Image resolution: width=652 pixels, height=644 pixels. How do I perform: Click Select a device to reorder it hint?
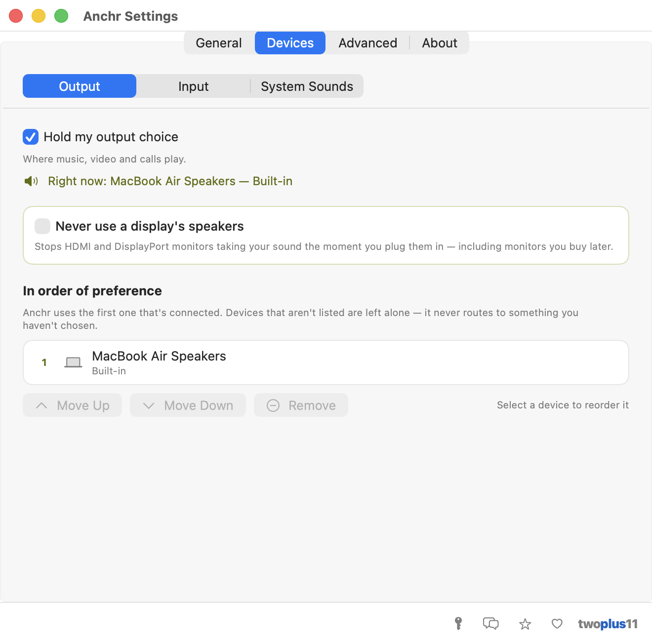[563, 405]
